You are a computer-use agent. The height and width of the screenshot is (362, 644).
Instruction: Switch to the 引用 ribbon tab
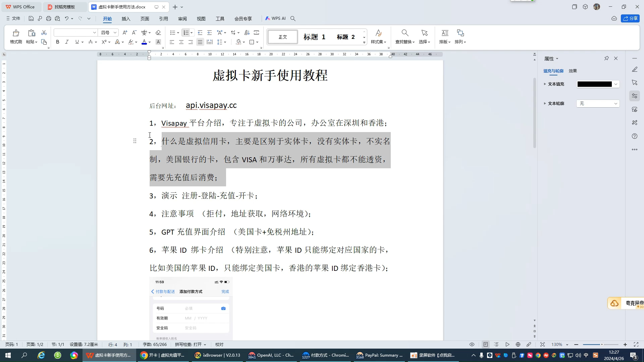tap(163, 19)
